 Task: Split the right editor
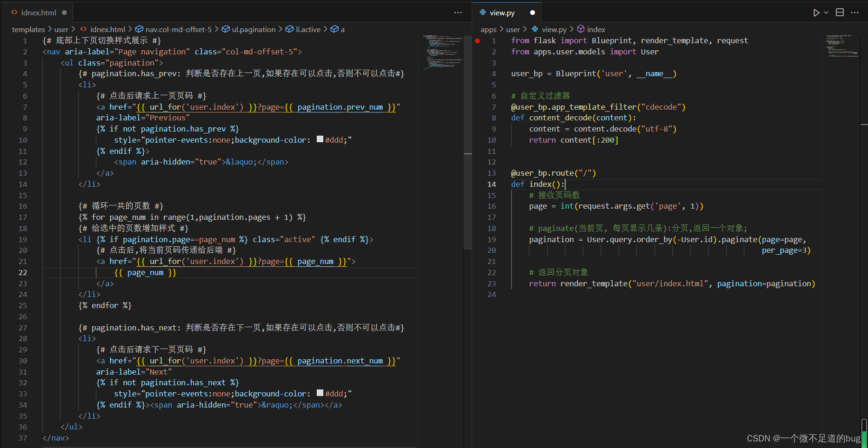[x=840, y=13]
